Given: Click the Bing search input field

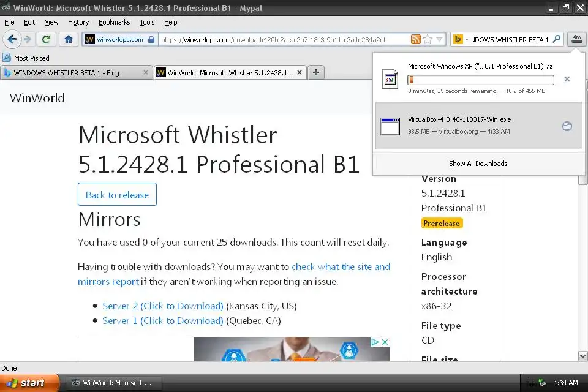Looking at the screenshot, I should point(511,39).
